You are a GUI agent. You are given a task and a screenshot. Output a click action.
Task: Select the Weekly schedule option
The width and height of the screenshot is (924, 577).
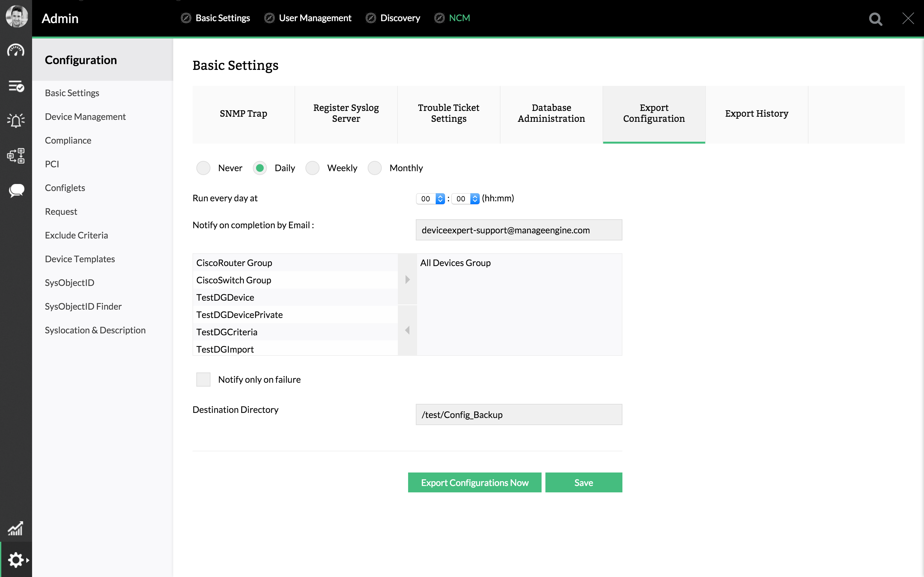pos(312,168)
